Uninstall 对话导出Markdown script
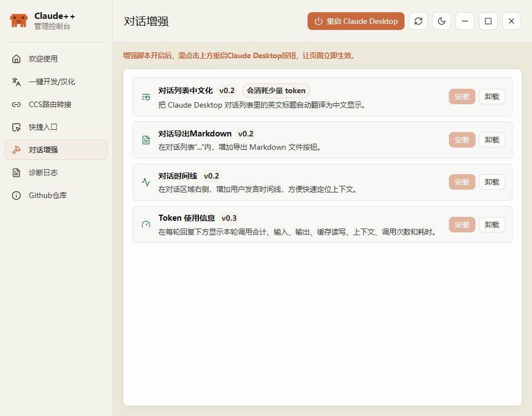This screenshot has height=416, width=532. [492, 140]
